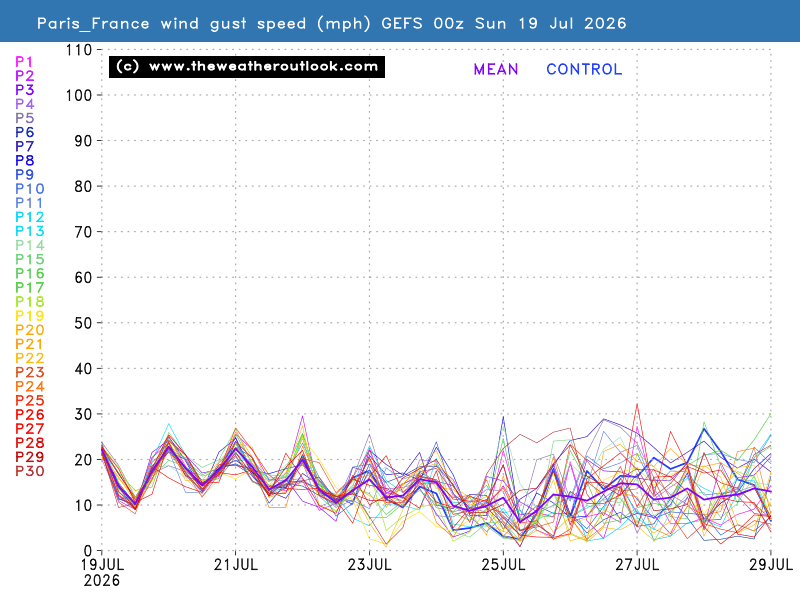Image resolution: width=800 pixels, height=600 pixels.
Task: Click the cyan P12 label
Action: point(30,217)
